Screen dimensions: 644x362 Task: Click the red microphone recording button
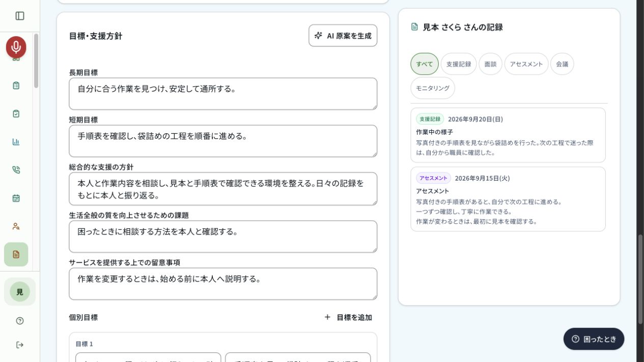[x=16, y=47]
